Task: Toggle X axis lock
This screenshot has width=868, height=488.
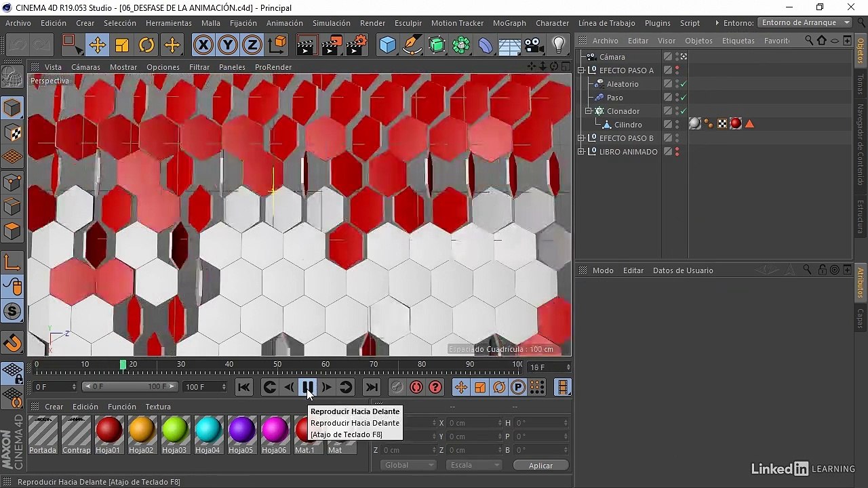Action: pyautogui.click(x=203, y=45)
